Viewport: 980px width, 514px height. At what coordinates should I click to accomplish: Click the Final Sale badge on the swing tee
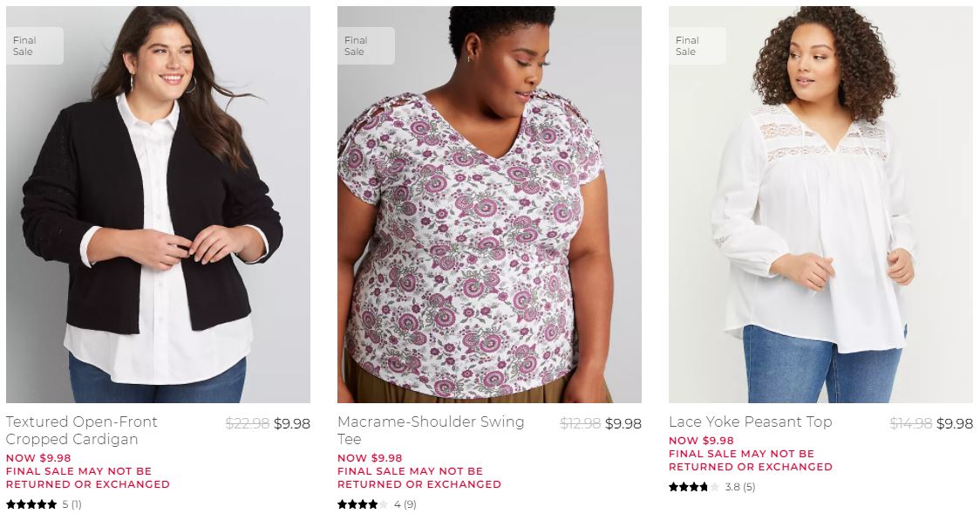(x=366, y=46)
